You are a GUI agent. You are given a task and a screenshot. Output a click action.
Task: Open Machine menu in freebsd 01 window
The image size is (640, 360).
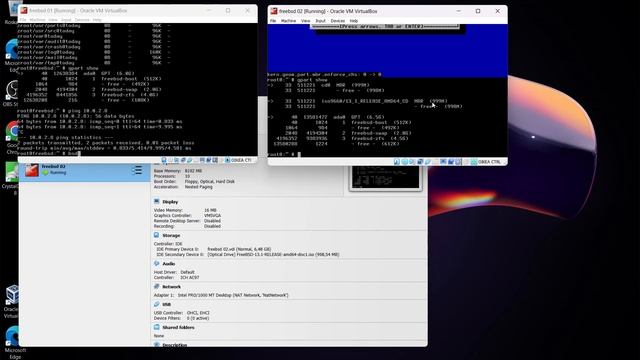click(38, 20)
